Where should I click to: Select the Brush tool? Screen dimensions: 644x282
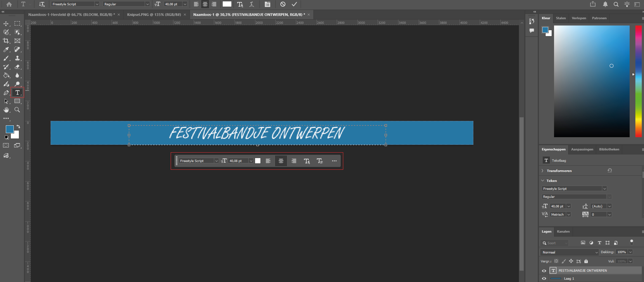pyautogui.click(x=6, y=58)
